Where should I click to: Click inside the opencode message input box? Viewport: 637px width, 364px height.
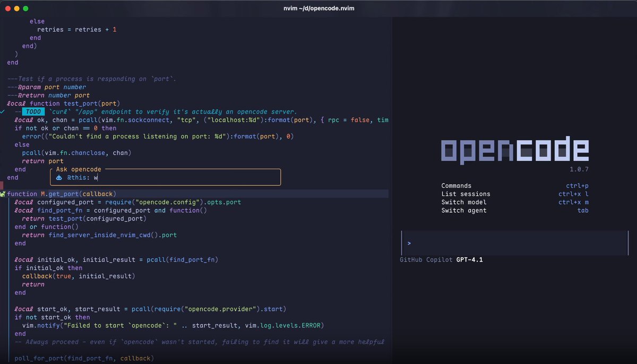pyautogui.click(x=504, y=243)
